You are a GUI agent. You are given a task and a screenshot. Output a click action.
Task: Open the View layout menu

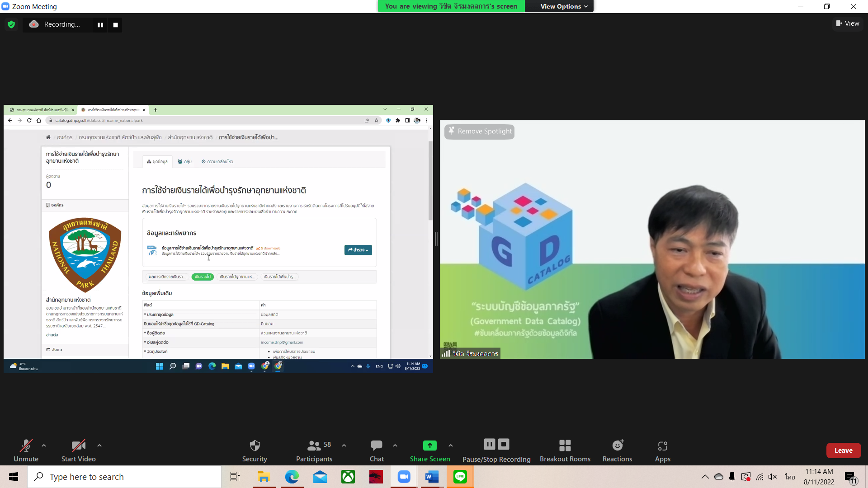848,23
